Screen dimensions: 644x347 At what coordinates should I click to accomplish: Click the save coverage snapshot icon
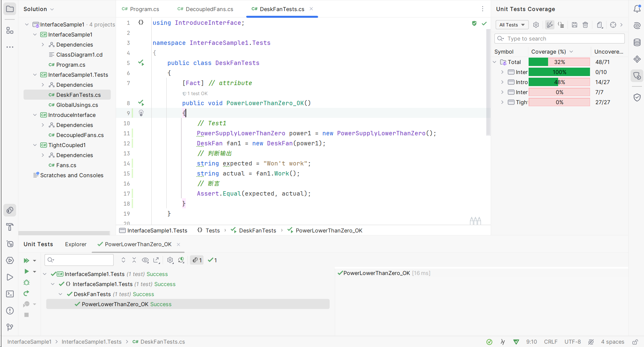point(575,25)
